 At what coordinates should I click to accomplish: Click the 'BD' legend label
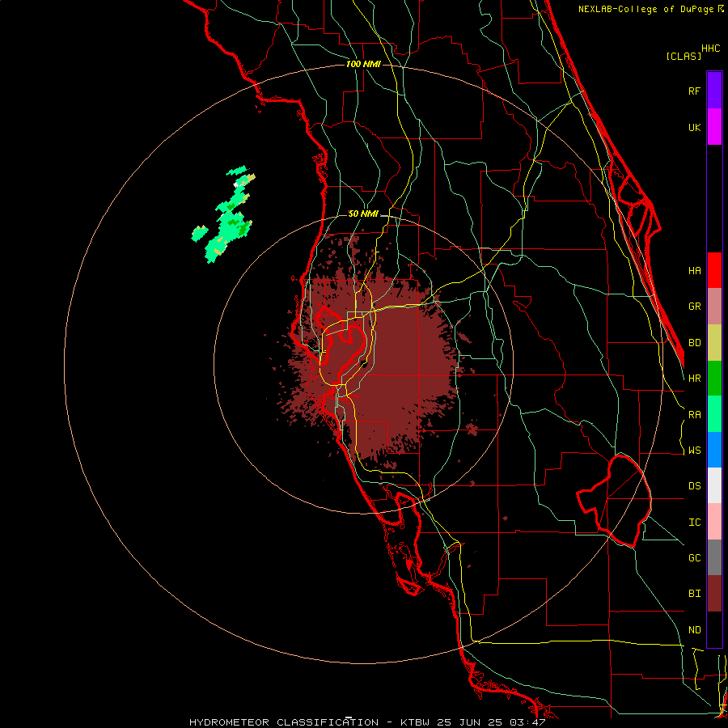[x=695, y=343]
